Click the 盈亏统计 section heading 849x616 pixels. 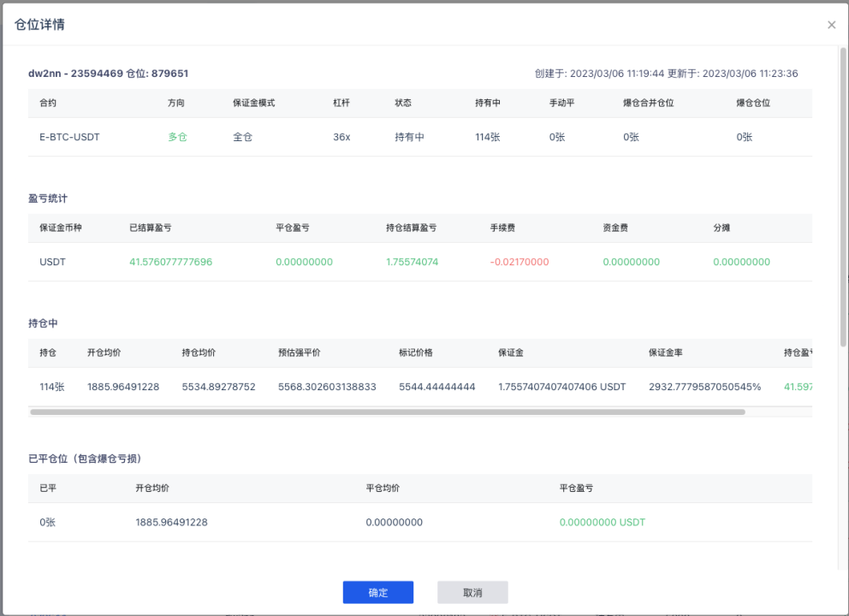(48, 198)
